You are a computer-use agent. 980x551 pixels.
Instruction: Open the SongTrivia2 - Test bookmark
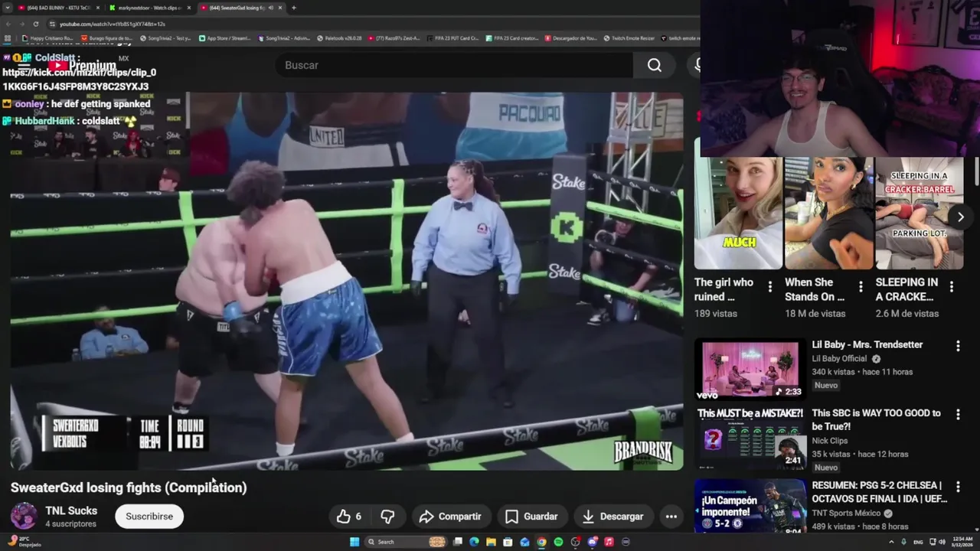coord(165,37)
